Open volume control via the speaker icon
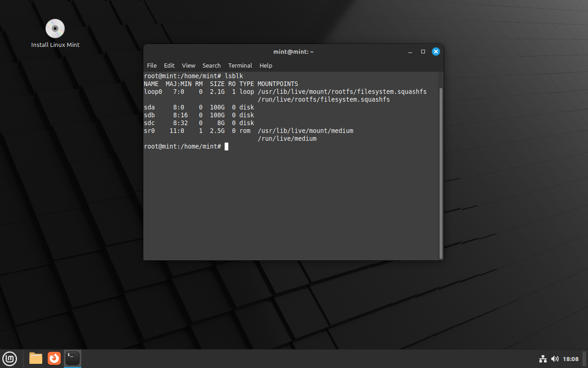The width and height of the screenshot is (588, 368). [555, 359]
